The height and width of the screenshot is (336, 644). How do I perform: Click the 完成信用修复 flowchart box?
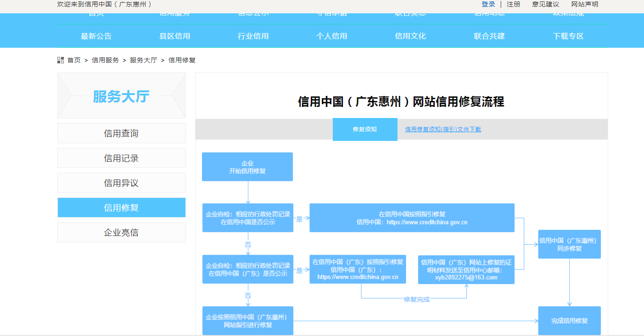point(570,320)
